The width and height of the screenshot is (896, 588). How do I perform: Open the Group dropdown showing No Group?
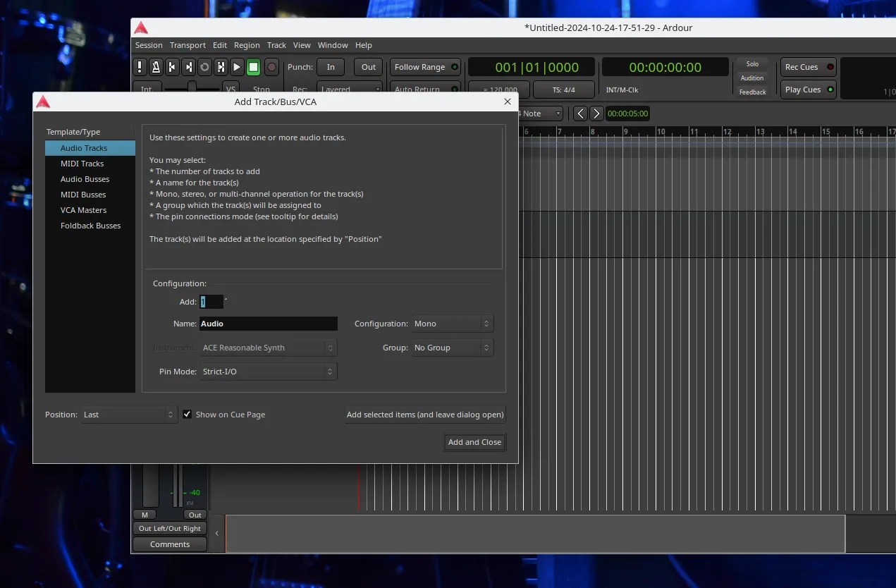point(452,348)
